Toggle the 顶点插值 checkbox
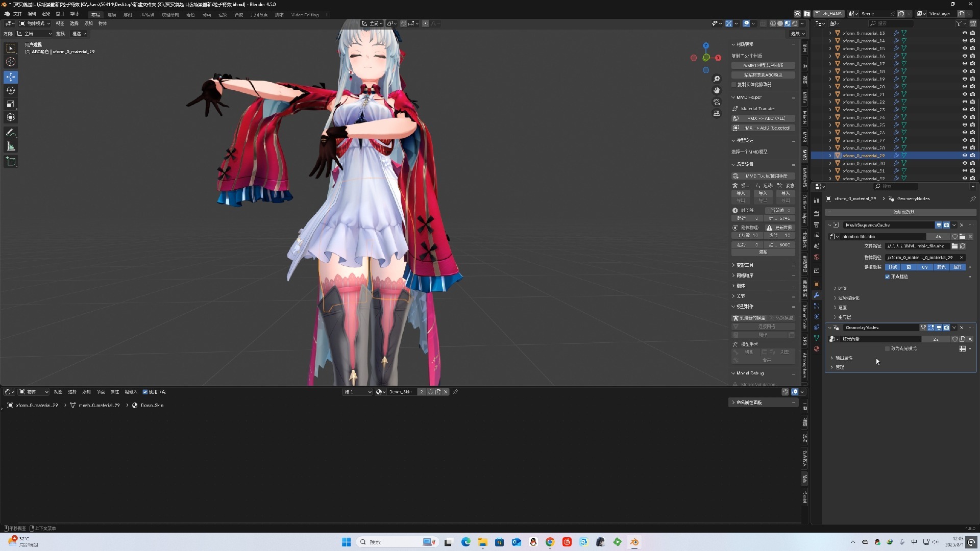 [887, 277]
